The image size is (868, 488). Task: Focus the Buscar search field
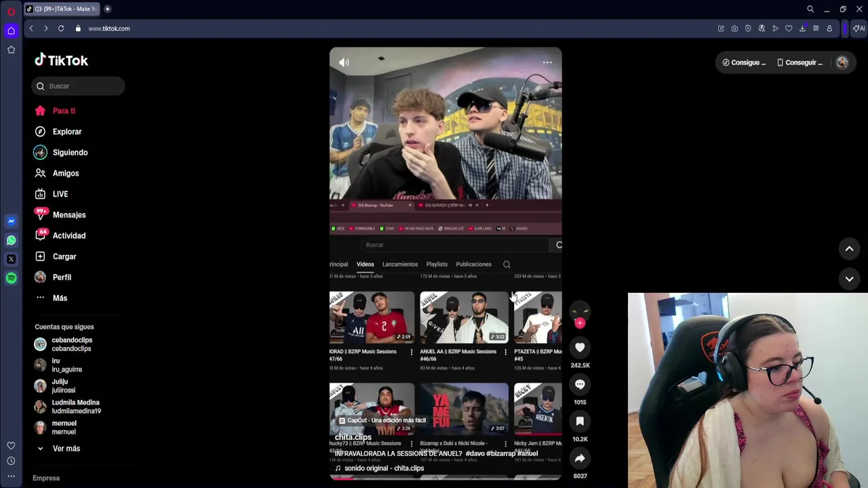click(78, 86)
